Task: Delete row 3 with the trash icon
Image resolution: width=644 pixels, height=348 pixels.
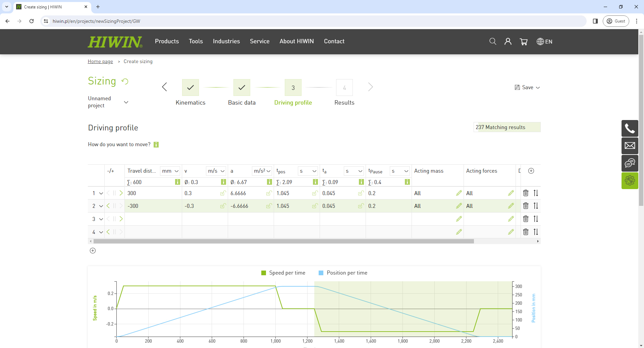Action: pyautogui.click(x=526, y=219)
